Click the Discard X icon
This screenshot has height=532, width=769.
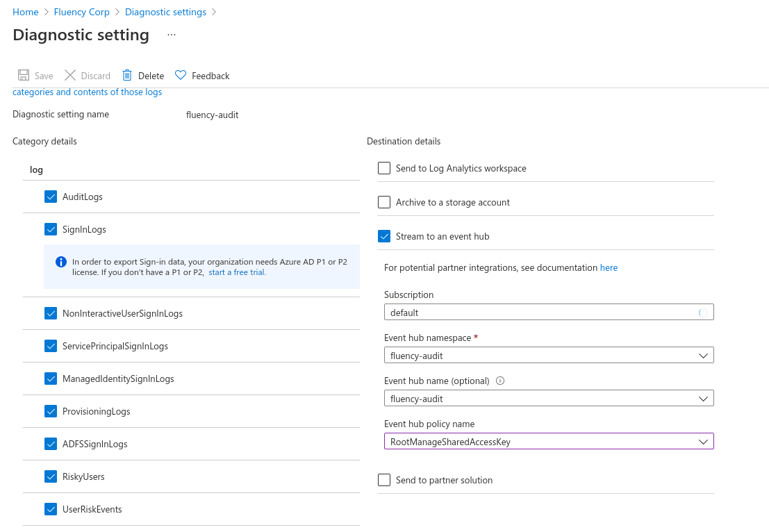coord(70,75)
